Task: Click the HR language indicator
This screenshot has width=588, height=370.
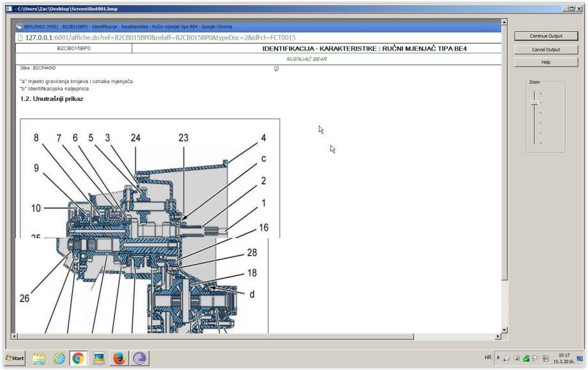Action: 488,358
